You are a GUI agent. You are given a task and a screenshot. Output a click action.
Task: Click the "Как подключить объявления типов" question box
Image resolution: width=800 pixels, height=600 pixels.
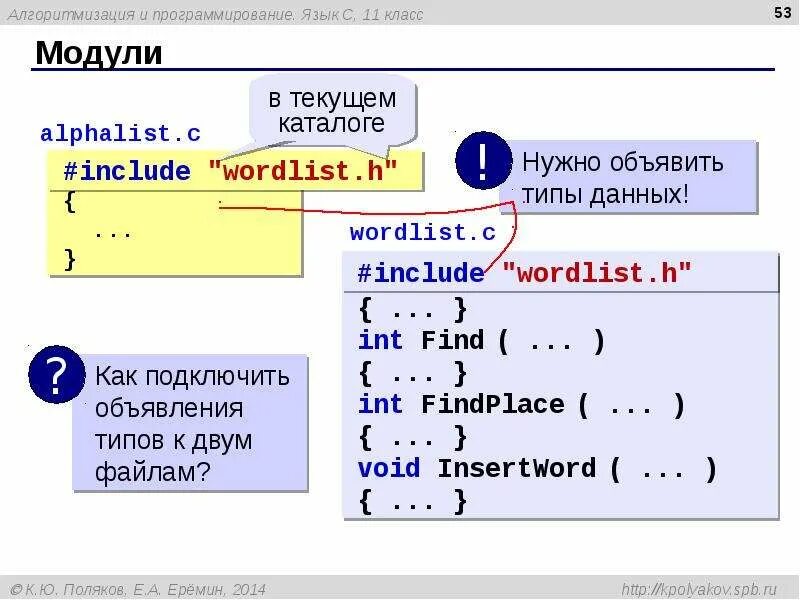coord(191,423)
